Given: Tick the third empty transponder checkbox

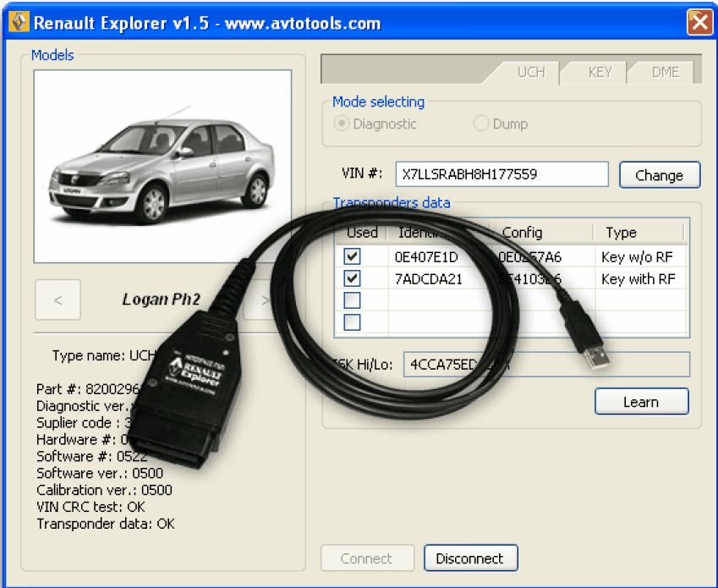Looking at the screenshot, I should tap(352, 300).
